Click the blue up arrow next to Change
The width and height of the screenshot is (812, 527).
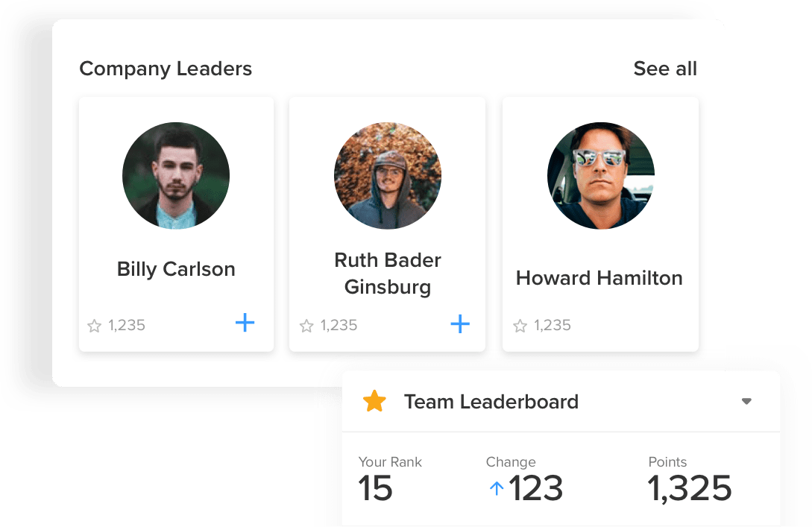(x=497, y=489)
